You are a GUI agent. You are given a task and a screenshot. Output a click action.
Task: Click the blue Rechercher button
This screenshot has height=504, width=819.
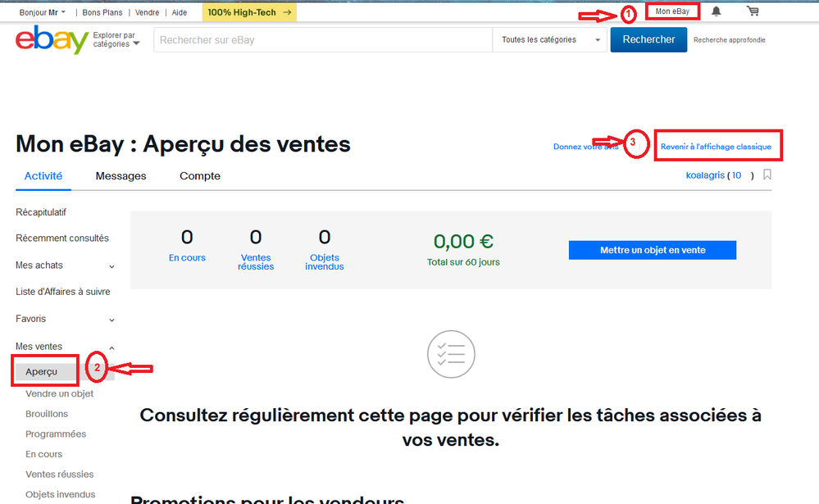click(648, 39)
